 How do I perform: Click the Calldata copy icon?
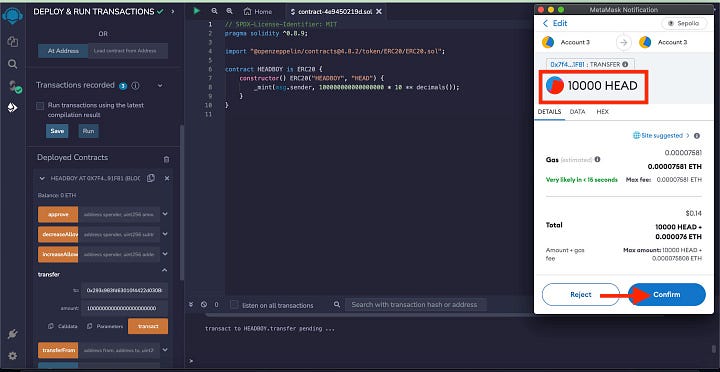coord(51,326)
